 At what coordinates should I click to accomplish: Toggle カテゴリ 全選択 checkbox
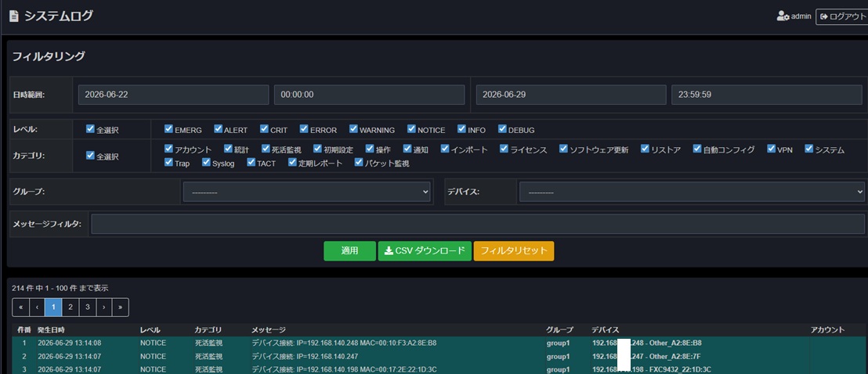(90, 156)
